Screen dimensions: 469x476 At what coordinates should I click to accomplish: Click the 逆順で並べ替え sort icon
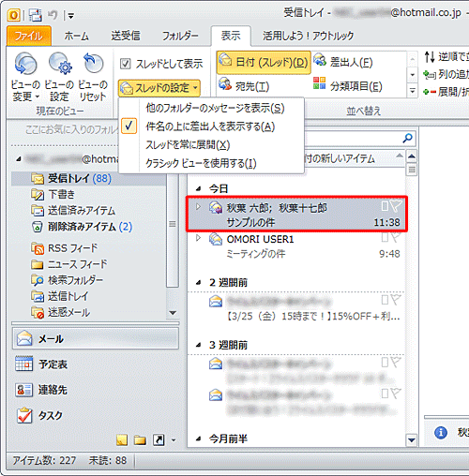430,57
